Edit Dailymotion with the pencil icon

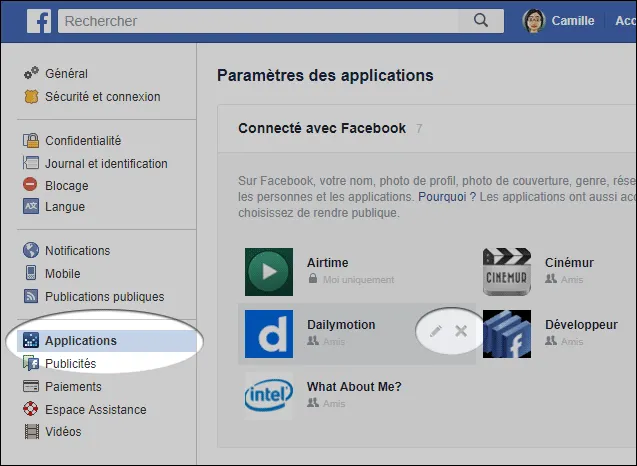[x=436, y=331]
